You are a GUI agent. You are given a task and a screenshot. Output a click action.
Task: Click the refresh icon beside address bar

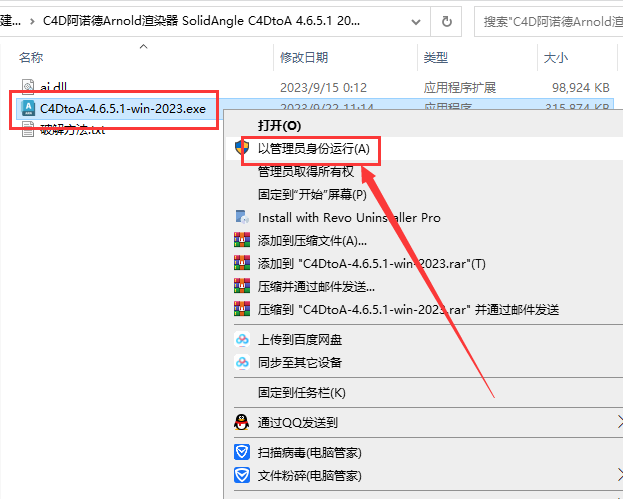coord(447,21)
